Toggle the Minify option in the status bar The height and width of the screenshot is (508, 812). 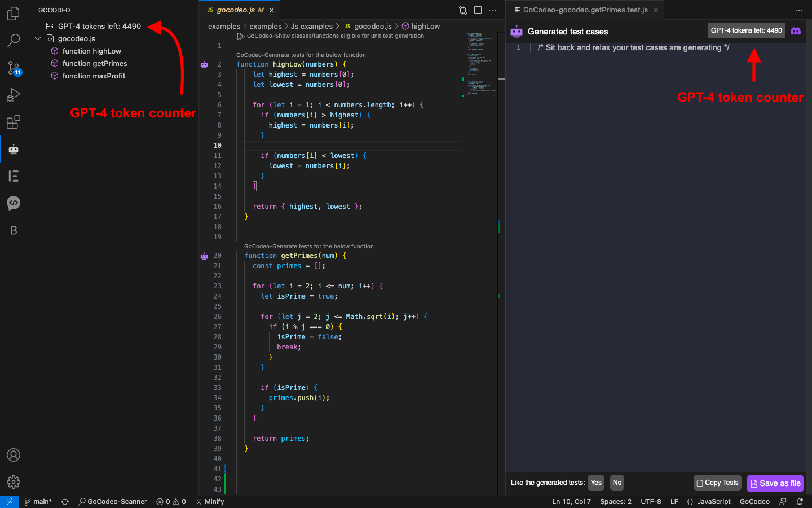tap(210, 501)
